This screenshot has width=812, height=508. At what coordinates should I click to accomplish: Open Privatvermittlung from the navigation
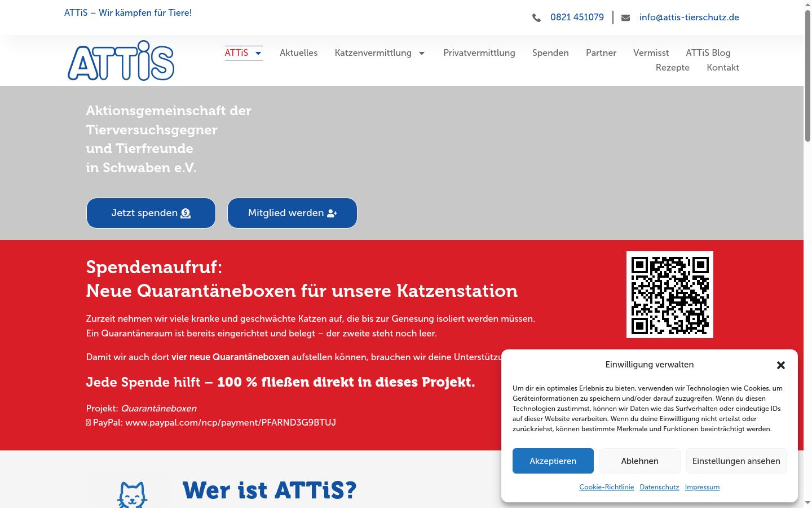[479, 52]
